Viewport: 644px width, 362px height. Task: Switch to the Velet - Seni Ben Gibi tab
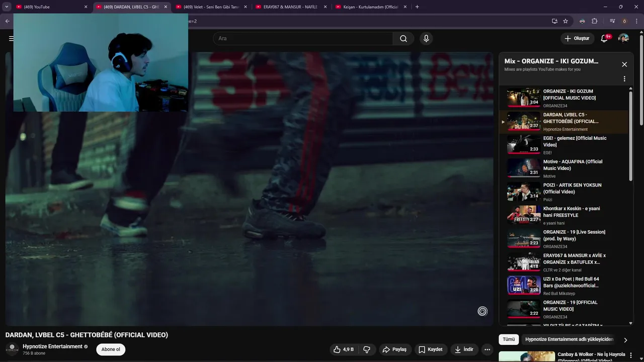click(210, 7)
